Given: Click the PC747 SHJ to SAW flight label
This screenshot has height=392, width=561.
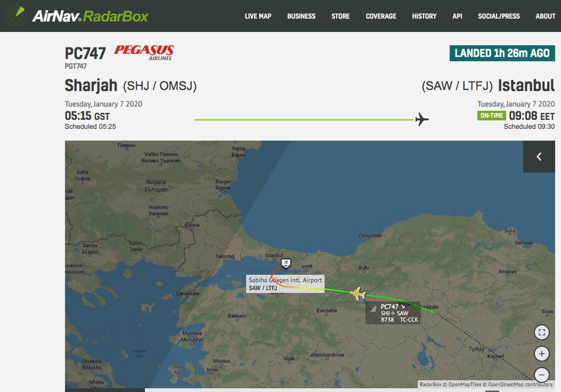Looking at the screenshot, I should (393, 313).
